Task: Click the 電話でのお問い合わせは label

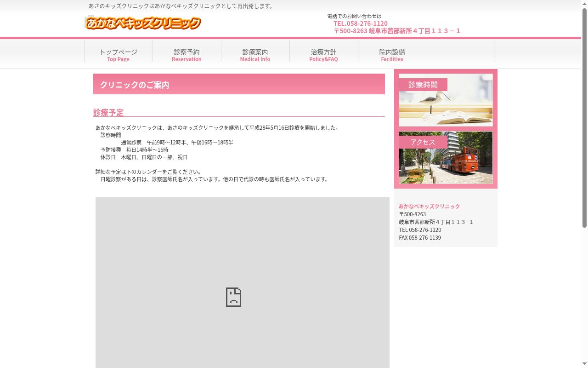Action: click(x=354, y=16)
